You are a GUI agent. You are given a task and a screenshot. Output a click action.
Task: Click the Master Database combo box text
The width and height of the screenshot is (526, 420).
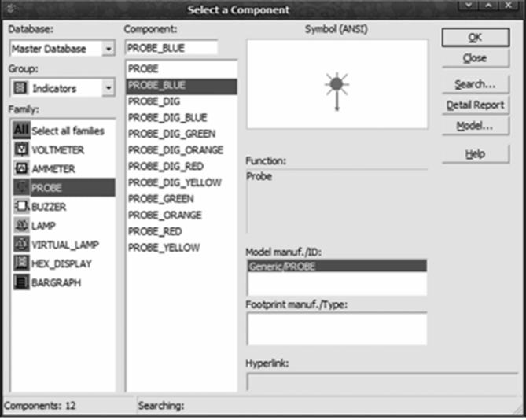[x=49, y=49]
